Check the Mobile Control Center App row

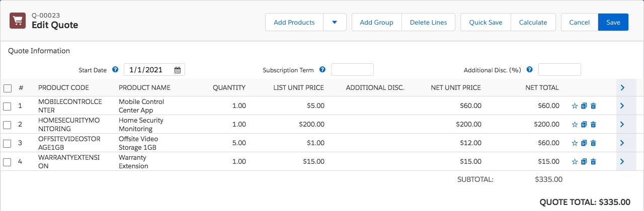pyautogui.click(x=8, y=107)
